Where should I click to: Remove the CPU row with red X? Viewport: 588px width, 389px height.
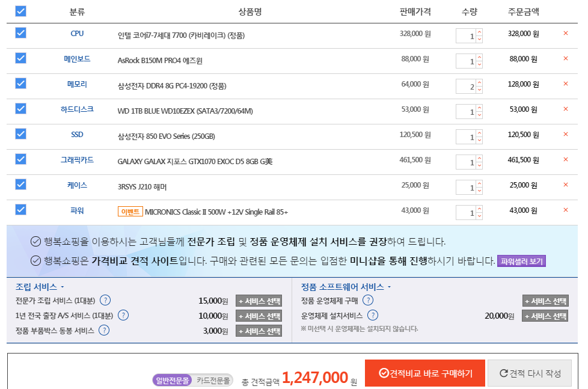[566, 33]
